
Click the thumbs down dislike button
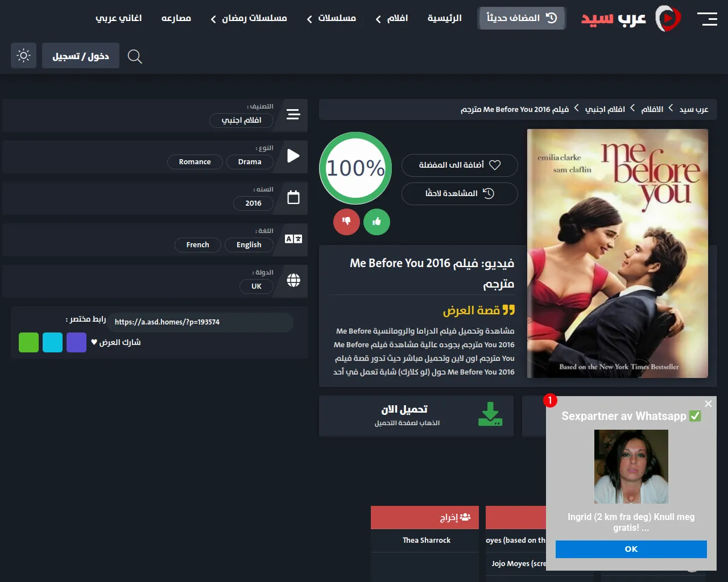click(x=346, y=222)
